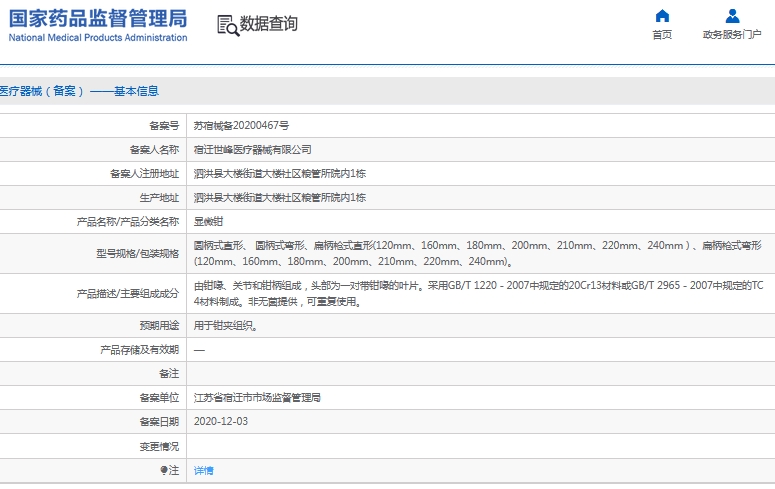Click the 备案号 row label
This screenshot has height=489, width=775.
tap(164, 126)
